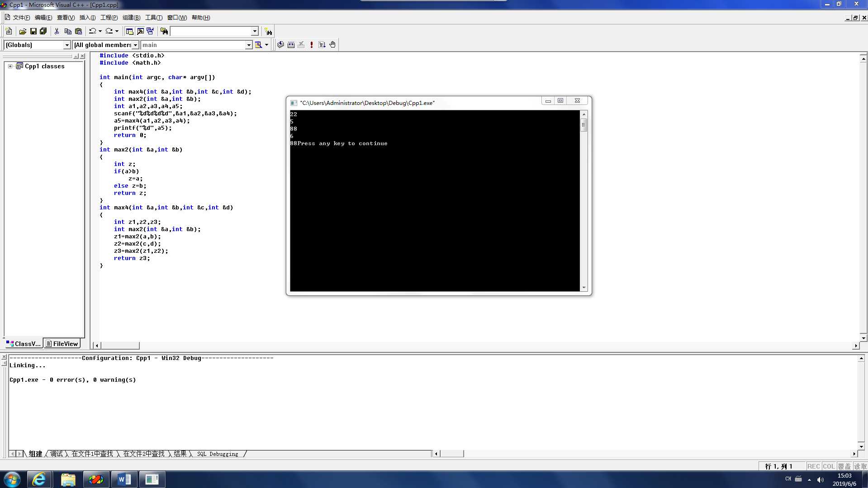Close the workspace panel with its X button
The height and width of the screenshot is (488, 868).
[x=82, y=56]
